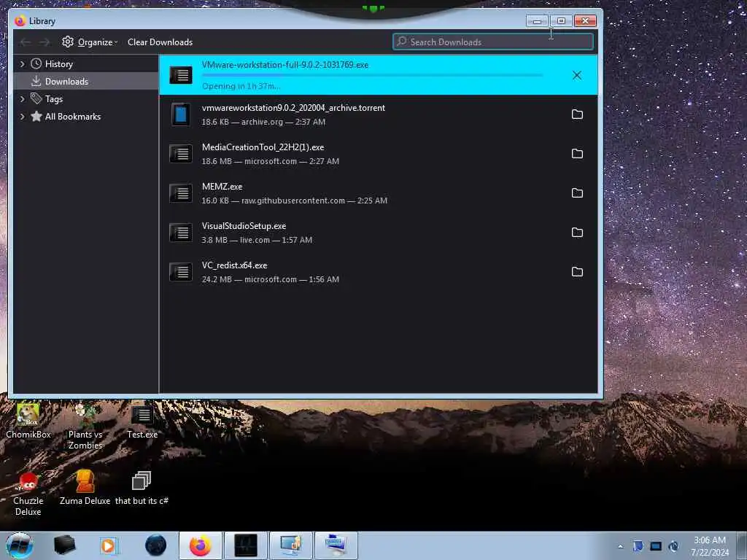This screenshot has height=560, width=747.
Task: Go back with the left arrow
Action: tap(26, 42)
